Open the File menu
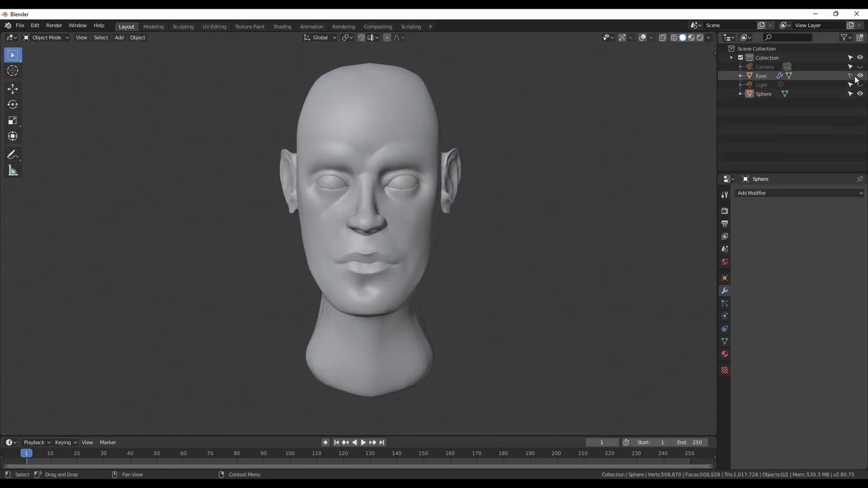 point(20,25)
